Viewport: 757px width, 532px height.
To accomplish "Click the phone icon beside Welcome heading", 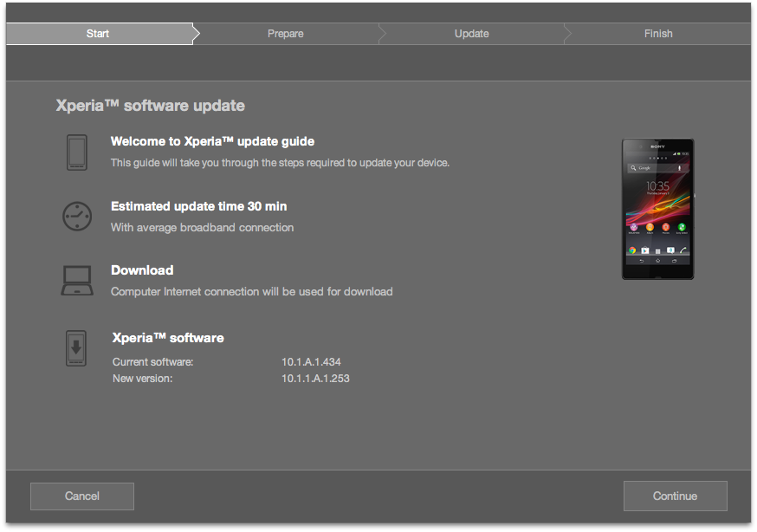I will tap(77, 152).
